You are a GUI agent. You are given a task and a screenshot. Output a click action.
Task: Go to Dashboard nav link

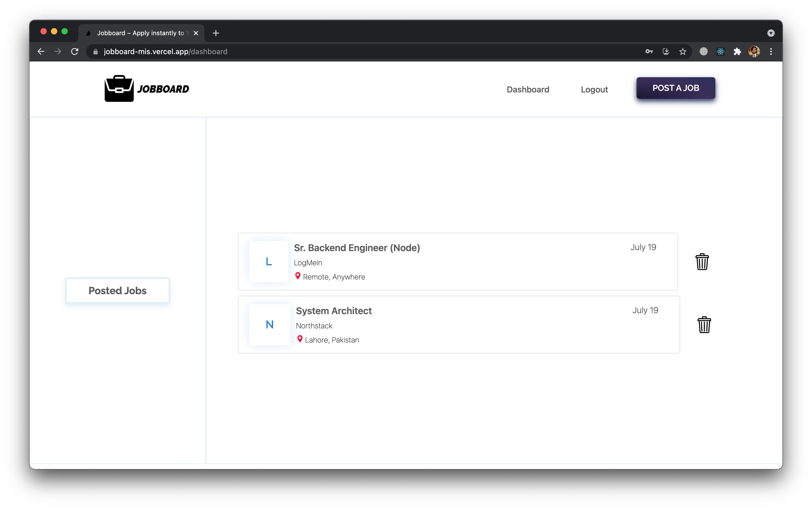[528, 89]
